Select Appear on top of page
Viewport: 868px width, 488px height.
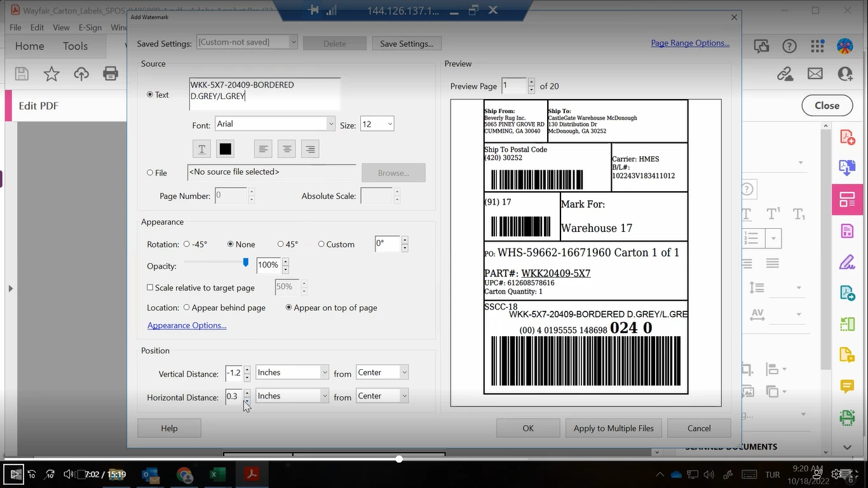289,307
